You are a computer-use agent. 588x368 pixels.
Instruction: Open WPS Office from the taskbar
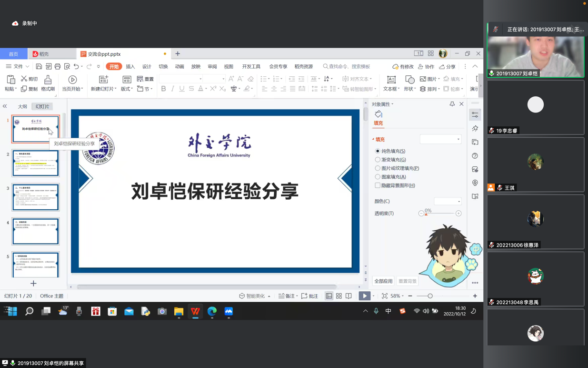coord(195,311)
